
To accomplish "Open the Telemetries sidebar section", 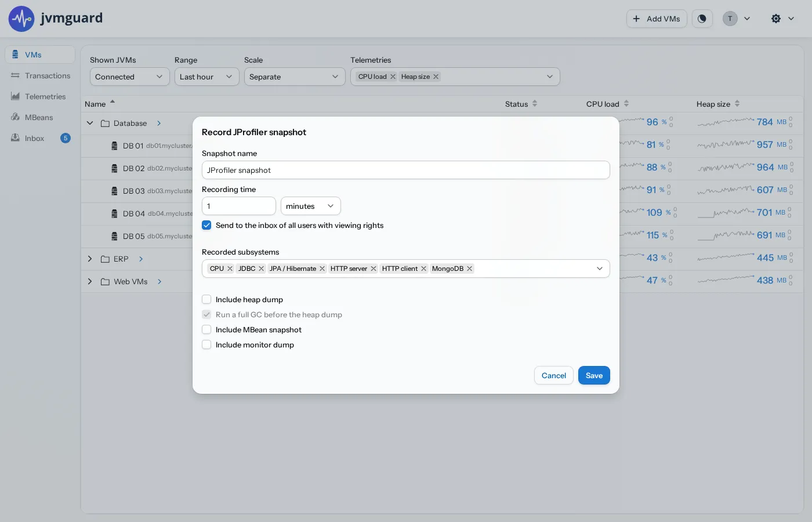I will [x=40, y=96].
